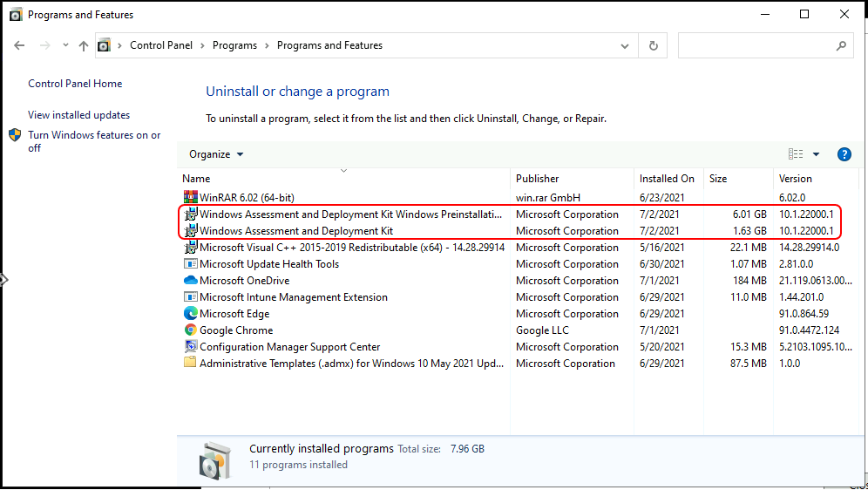Expand the address bar history dropdown
The width and height of the screenshot is (868, 490).
pyautogui.click(x=625, y=46)
